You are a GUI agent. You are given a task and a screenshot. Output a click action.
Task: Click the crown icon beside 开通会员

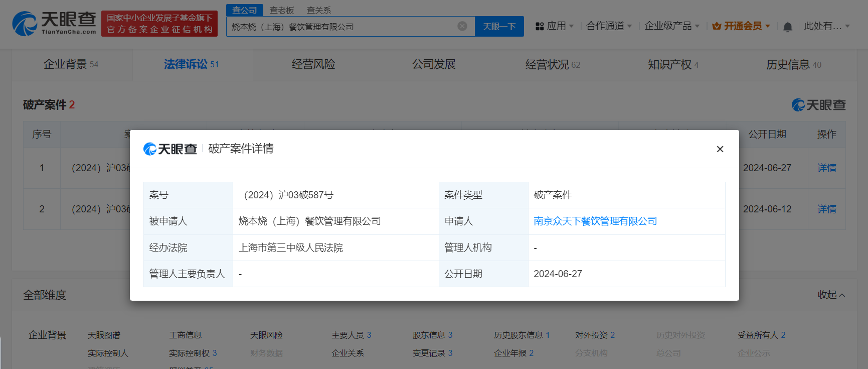tap(717, 26)
